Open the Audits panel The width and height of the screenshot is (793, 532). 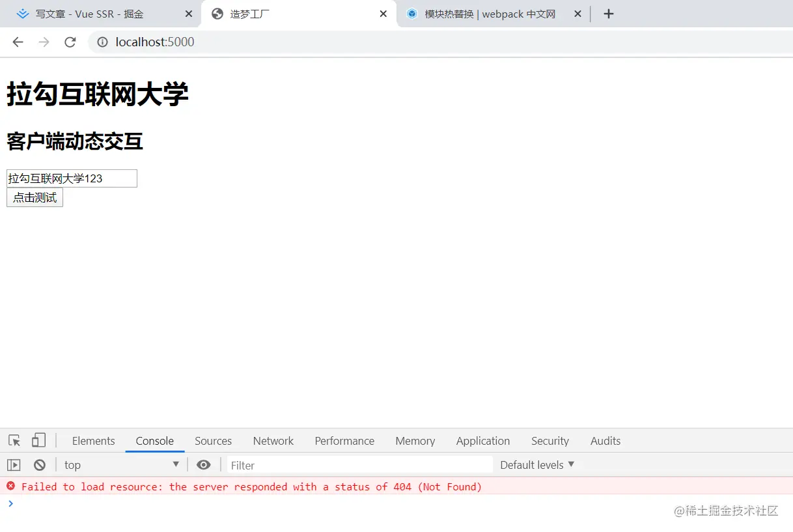pos(605,441)
